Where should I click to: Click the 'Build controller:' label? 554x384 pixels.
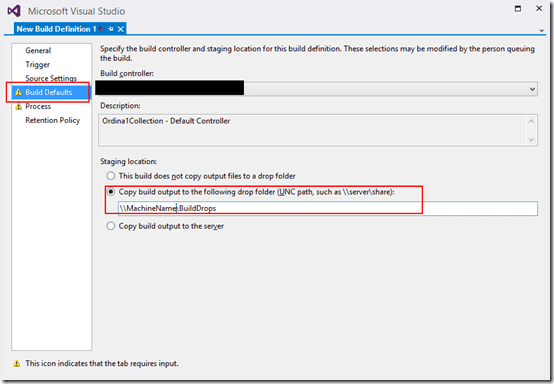click(127, 73)
